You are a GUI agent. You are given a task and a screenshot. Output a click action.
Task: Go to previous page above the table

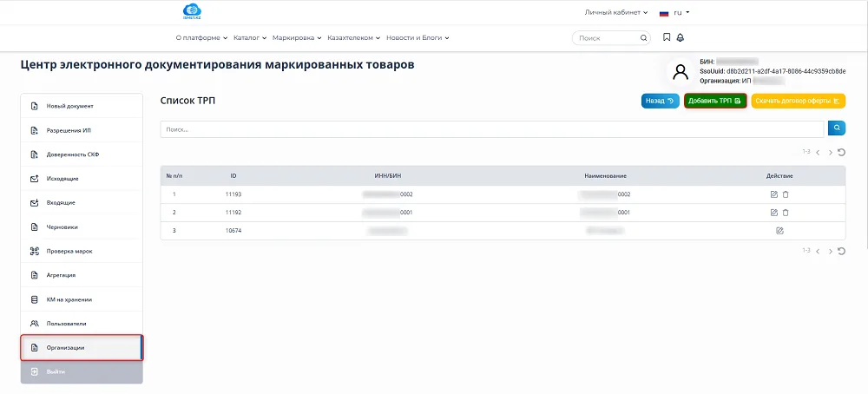tap(818, 152)
